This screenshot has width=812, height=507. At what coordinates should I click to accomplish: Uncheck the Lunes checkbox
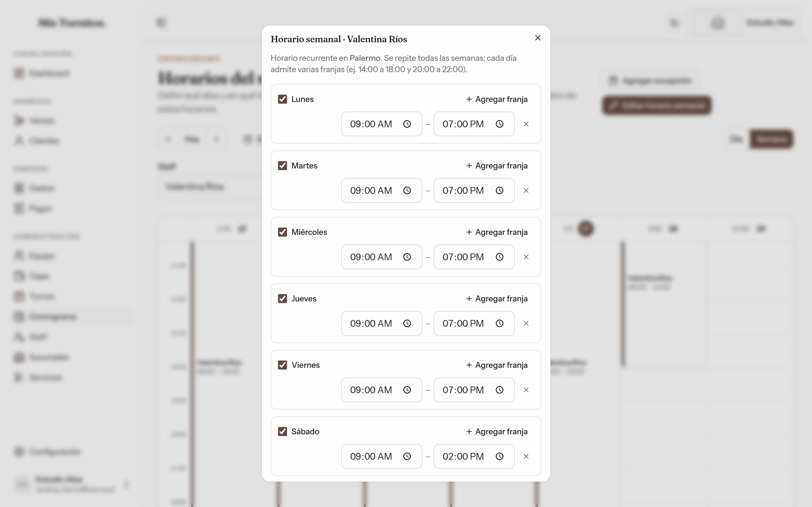(283, 99)
